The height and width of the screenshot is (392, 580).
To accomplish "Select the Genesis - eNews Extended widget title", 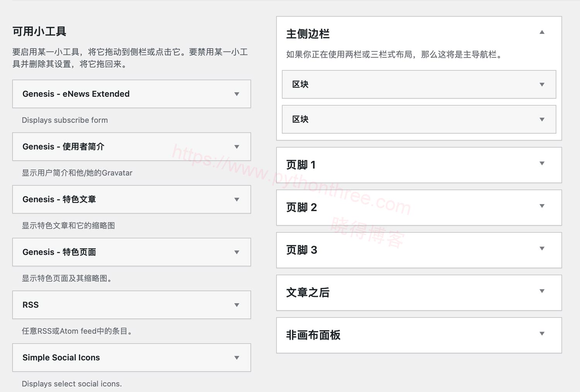I will [x=76, y=94].
